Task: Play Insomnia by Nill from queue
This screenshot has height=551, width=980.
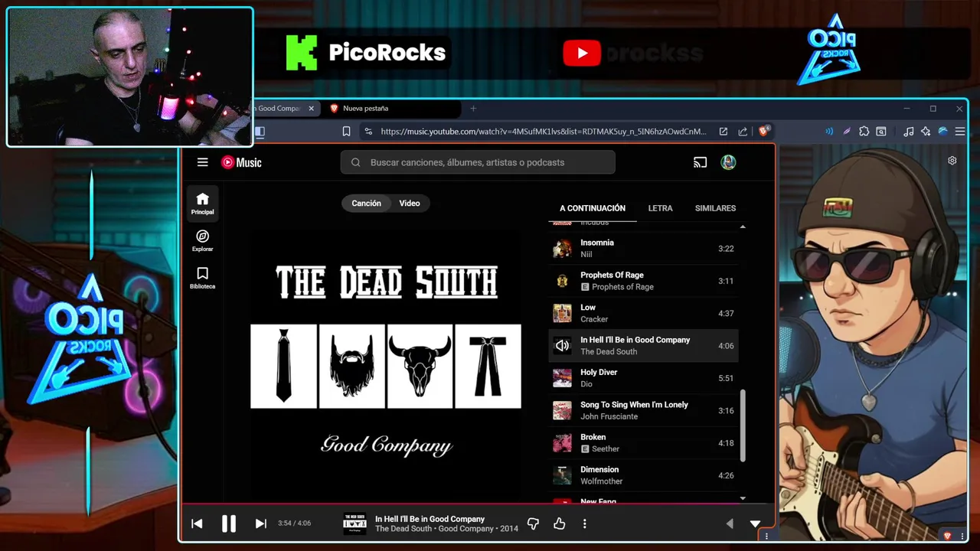Action: point(644,249)
